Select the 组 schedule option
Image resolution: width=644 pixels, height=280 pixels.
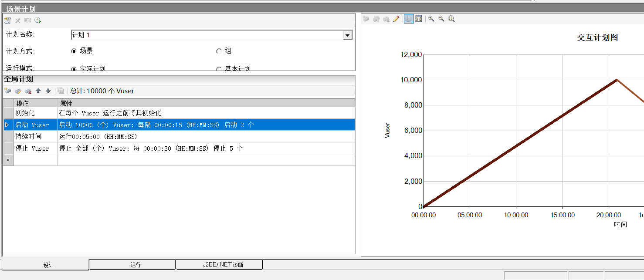219,51
